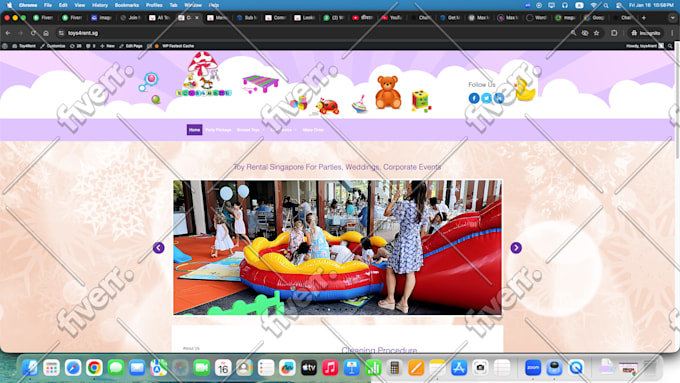This screenshot has width=680, height=383.
Task: Click the admin bar search magnifier
Action: (x=670, y=46)
